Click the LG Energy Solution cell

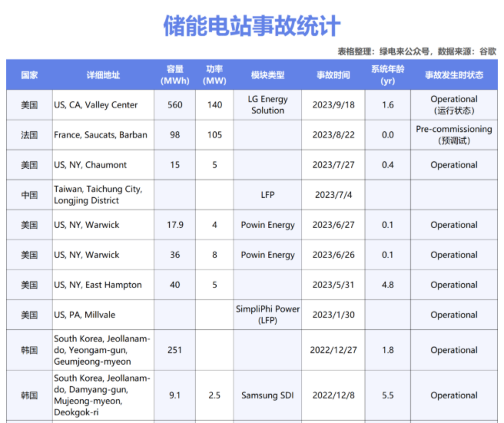click(x=267, y=105)
